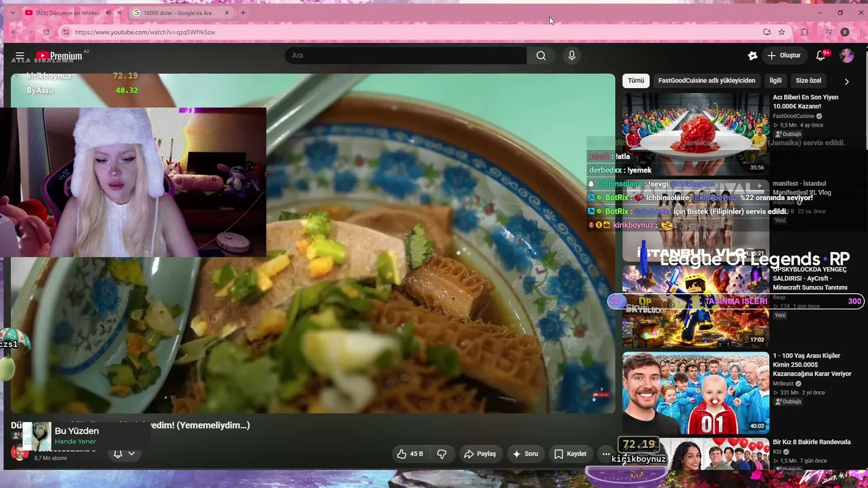The width and height of the screenshot is (868, 488).
Task: View site information icon beside URL
Action: click(65, 32)
